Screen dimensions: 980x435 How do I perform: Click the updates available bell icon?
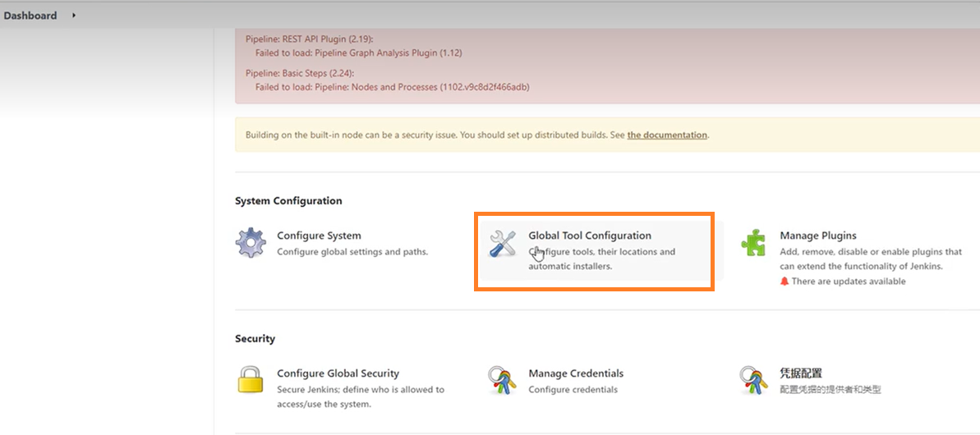coord(784,282)
